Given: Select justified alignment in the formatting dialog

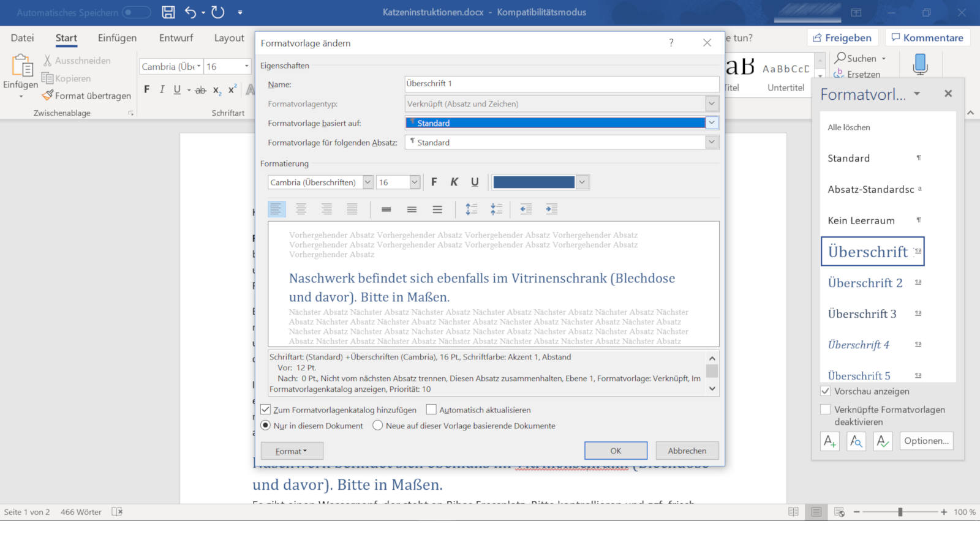Looking at the screenshot, I should [x=352, y=209].
